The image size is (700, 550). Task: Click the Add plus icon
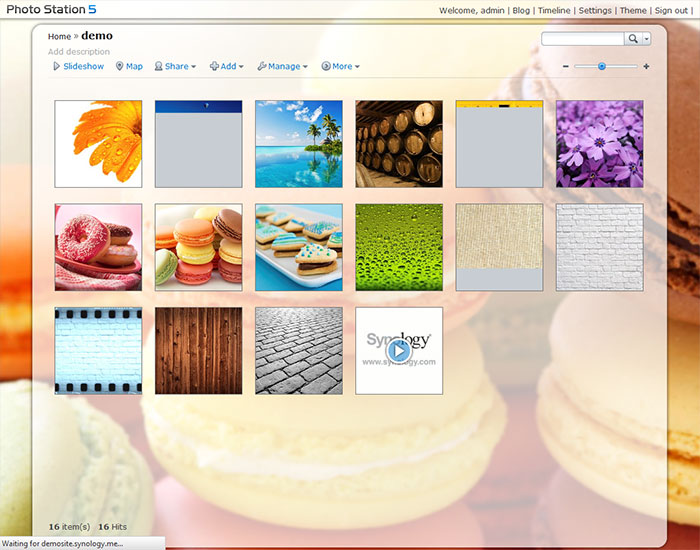(x=214, y=67)
